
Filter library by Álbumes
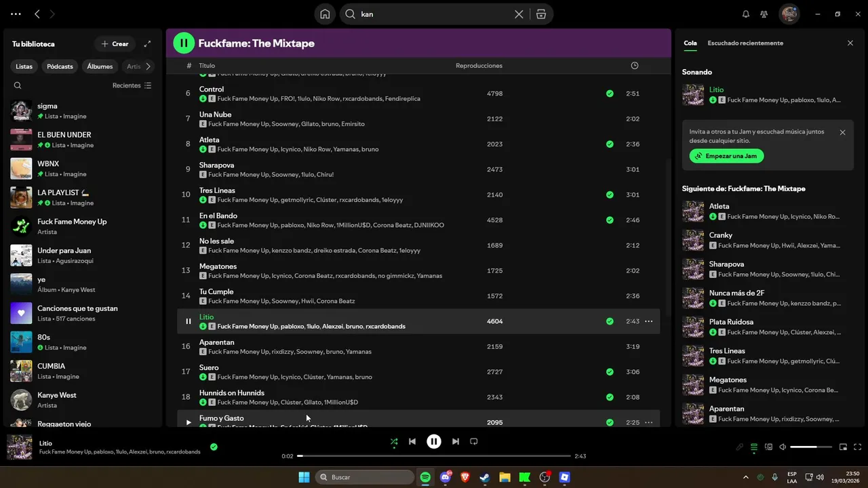click(100, 66)
